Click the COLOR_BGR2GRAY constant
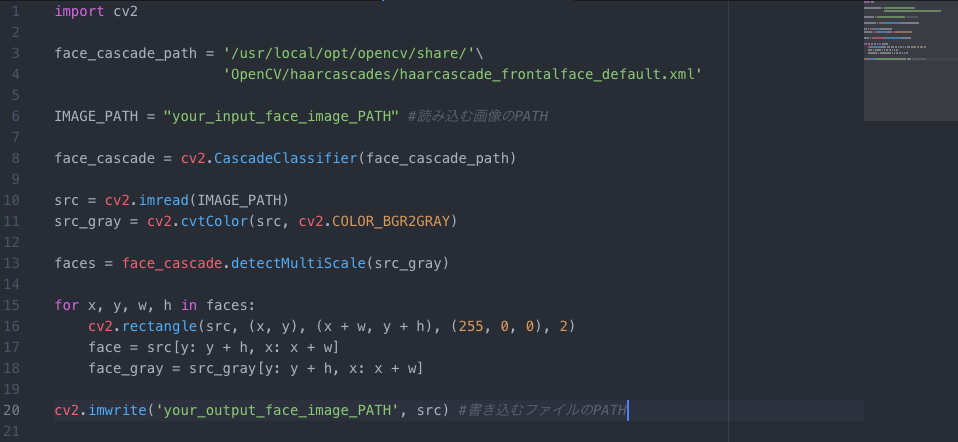Viewport: 958px width, 442px height. click(x=391, y=221)
